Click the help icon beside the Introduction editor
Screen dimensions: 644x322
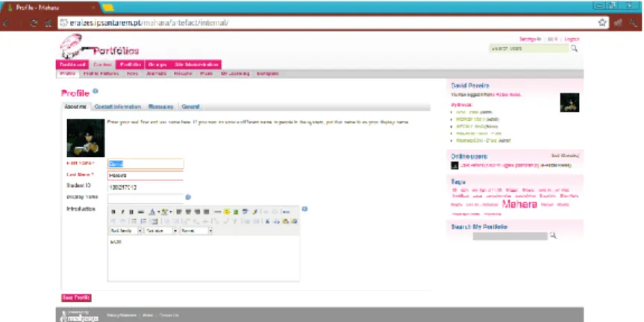point(304,209)
